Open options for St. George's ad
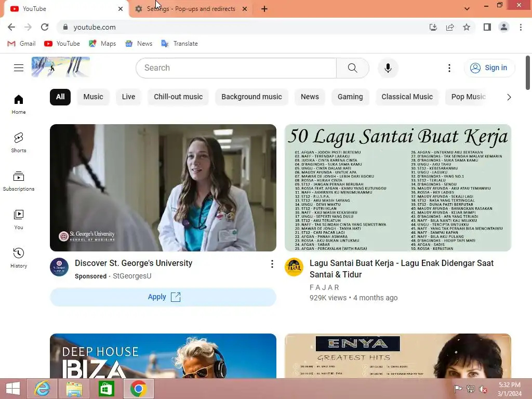The image size is (532, 399). point(272,264)
